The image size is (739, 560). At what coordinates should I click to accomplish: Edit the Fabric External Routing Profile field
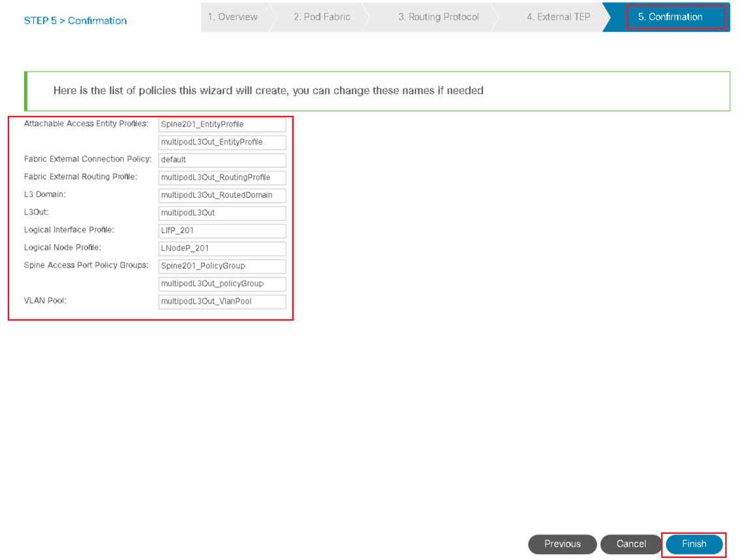(222, 177)
